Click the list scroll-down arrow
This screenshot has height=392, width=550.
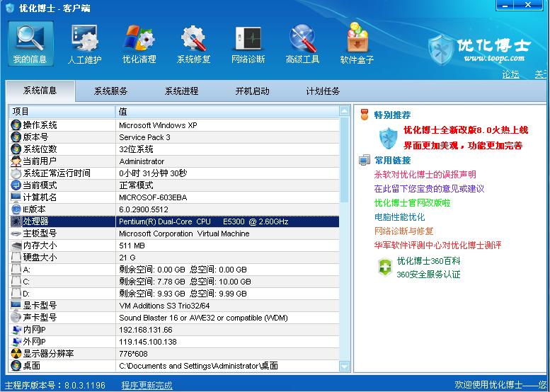(x=345, y=367)
